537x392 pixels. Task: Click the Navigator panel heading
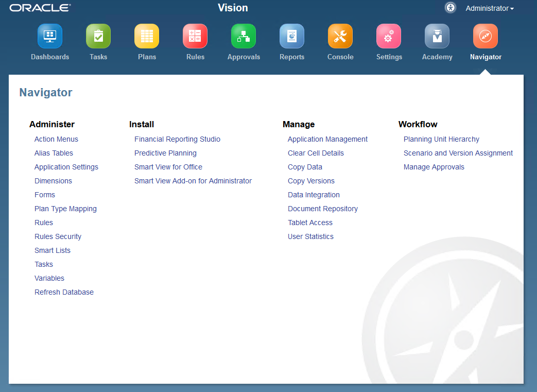[45, 93]
